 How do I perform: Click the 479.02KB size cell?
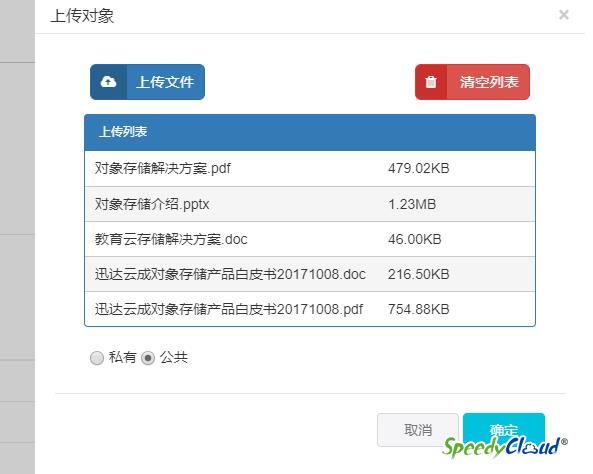(419, 168)
